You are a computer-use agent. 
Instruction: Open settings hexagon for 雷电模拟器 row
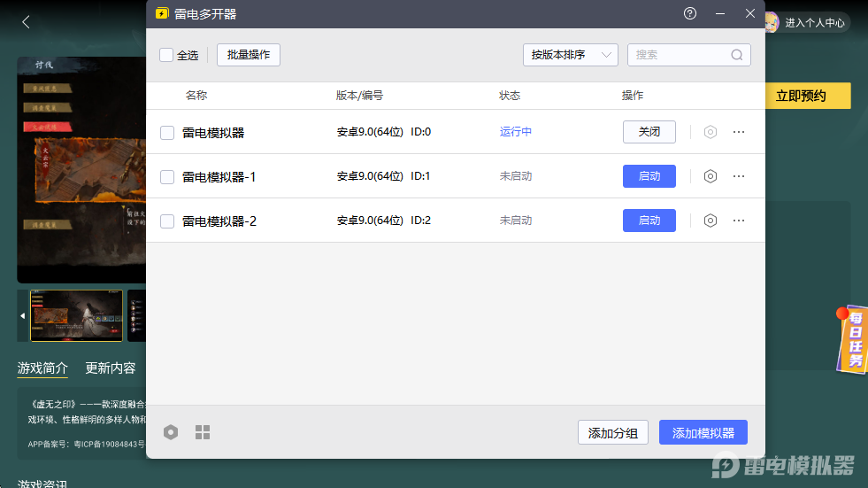[x=711, y=132]
